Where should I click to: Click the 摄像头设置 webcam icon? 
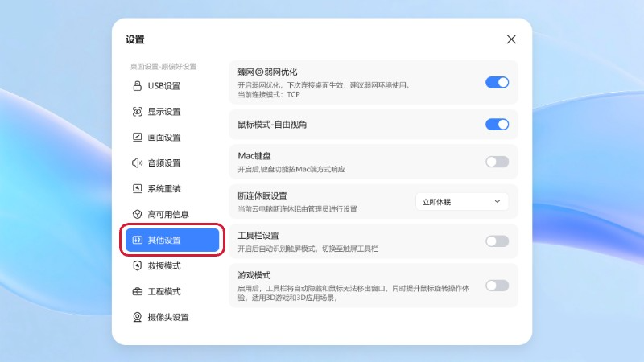(137, 317)
